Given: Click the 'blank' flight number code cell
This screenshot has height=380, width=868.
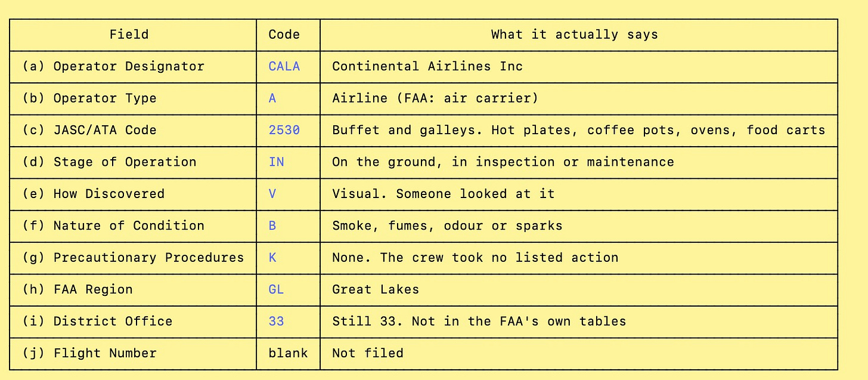Looking at the screenshot, I should tap(288, 353).
